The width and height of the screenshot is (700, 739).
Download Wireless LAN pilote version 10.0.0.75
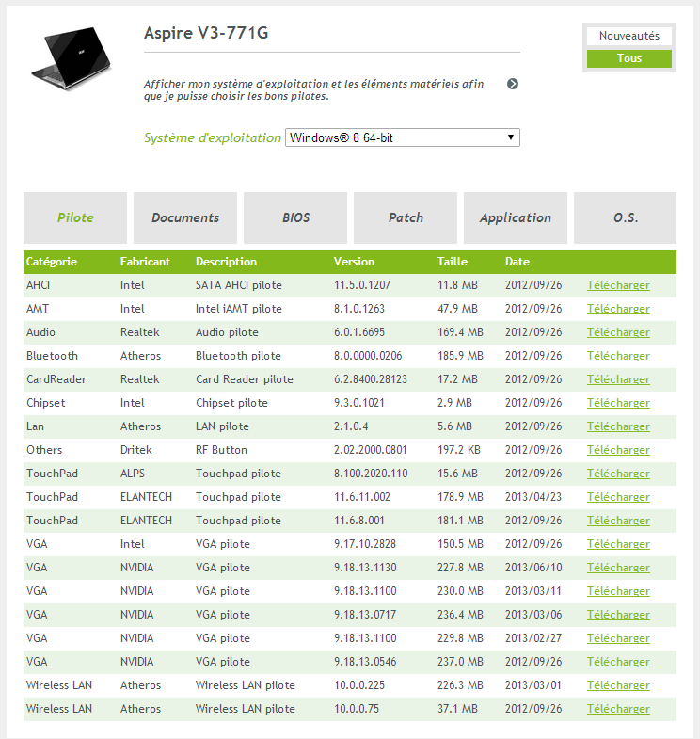point(618,710)
